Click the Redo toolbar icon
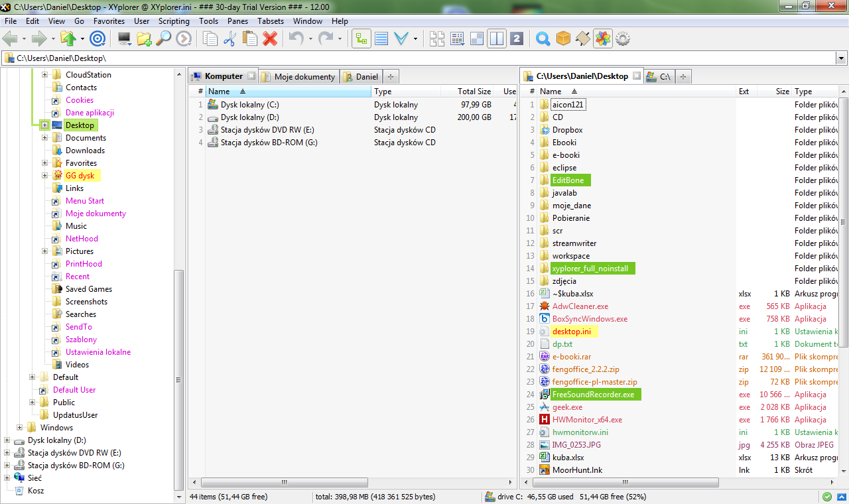This screenshot has width=849, height=504. (x=326, y=39)
